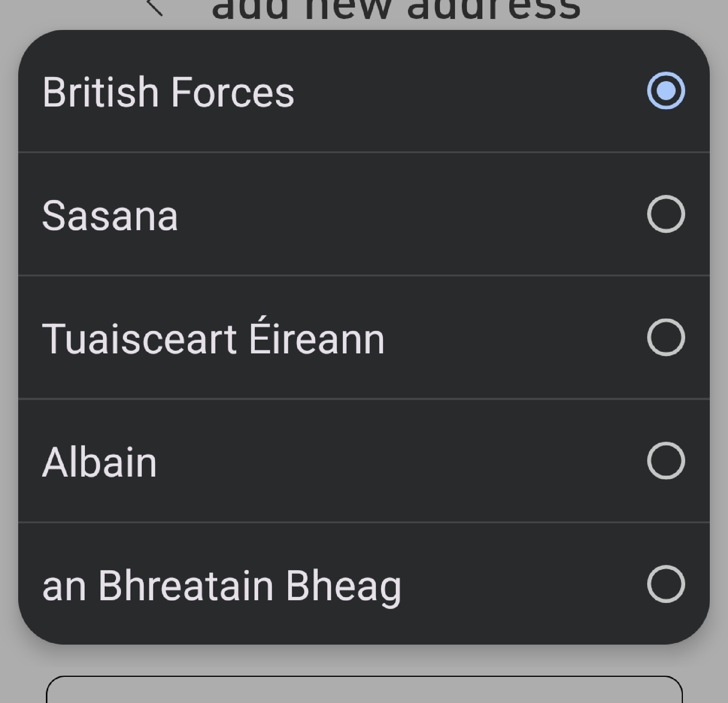
Task: Click the empty middle area of the Albain row
Action: point(398,460)
